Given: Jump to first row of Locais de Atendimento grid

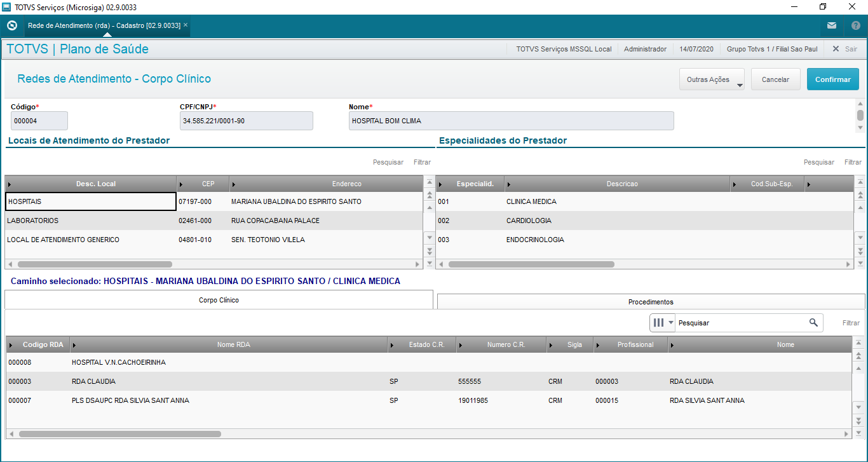Looking at the screenshot, I should (x=429, y=182).
